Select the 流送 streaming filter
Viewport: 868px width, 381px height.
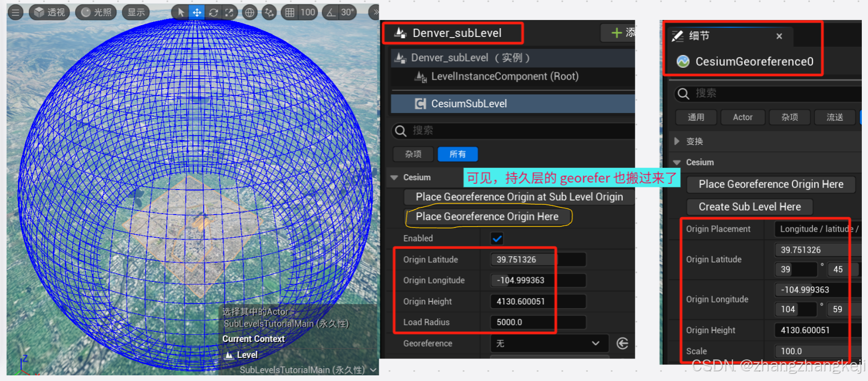[835, 117]
